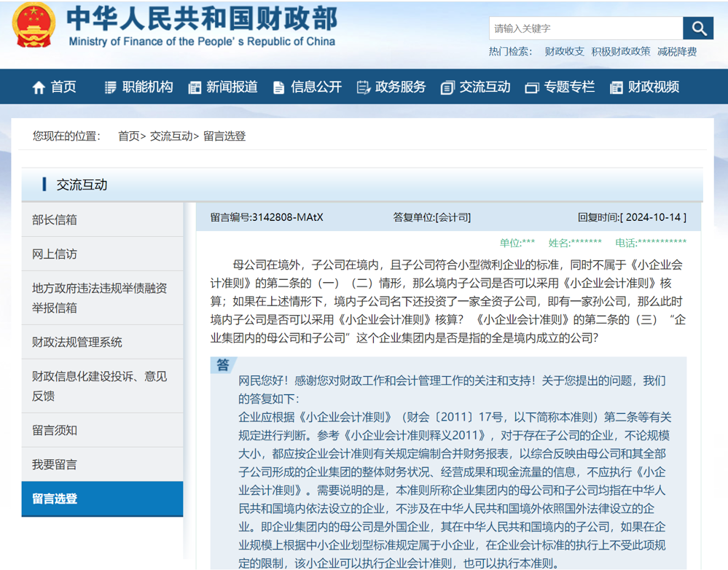The height and width of the screenshot is (570, 728).
Task: Click the reply greeting 网民您好
Action: (264, 381)
